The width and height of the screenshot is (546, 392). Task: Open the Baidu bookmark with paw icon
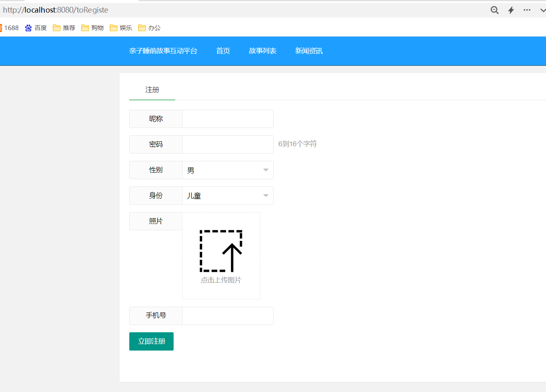point(36,28)
